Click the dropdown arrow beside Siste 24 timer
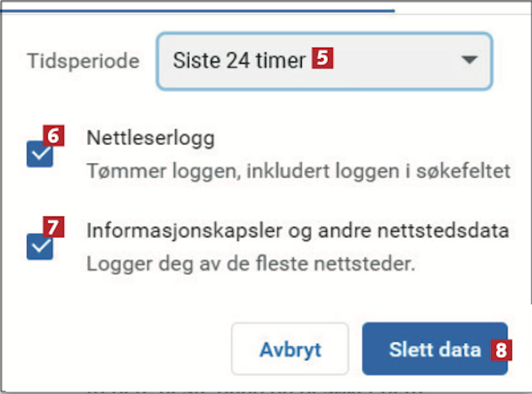Image resolution: width=532 pixels, height=394 pixels. click(x=469, y=60)
